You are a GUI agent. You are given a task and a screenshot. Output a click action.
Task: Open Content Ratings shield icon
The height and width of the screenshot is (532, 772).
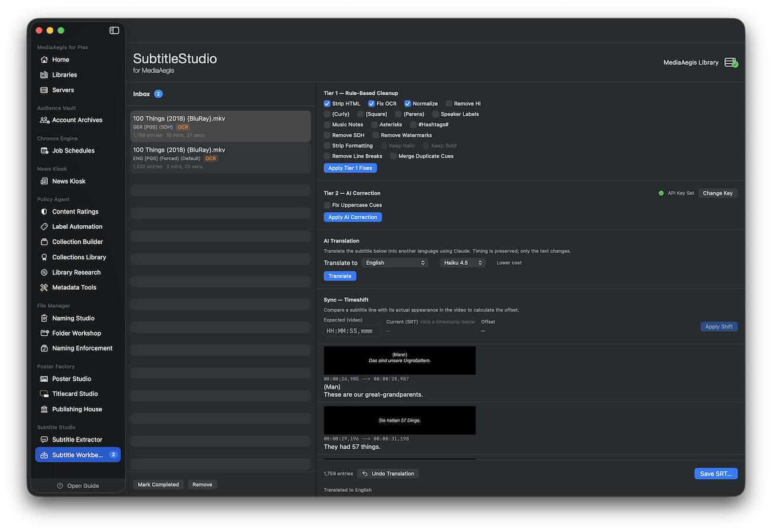pyautogui.click(x=44, y=212)
